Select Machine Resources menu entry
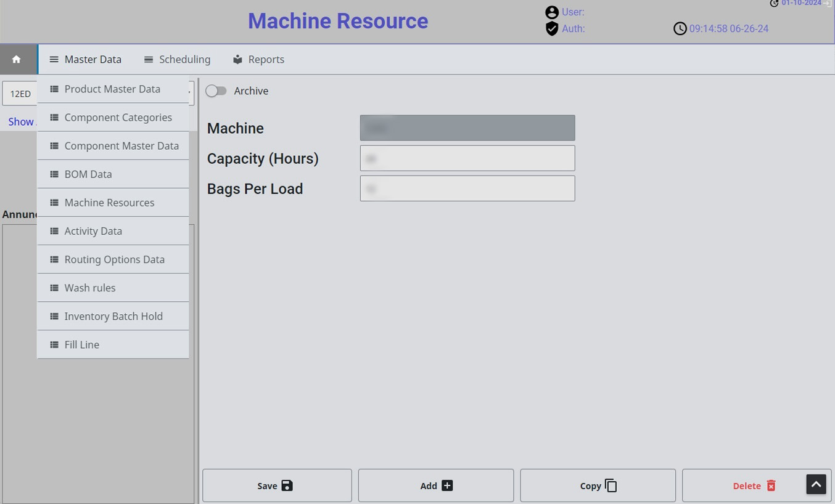 [113, 202]
